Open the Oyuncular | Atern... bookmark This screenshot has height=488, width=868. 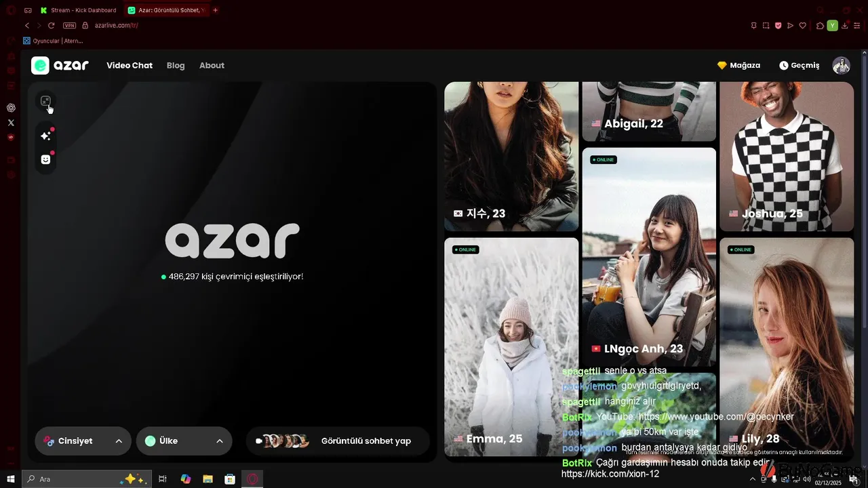click(53, 41)
